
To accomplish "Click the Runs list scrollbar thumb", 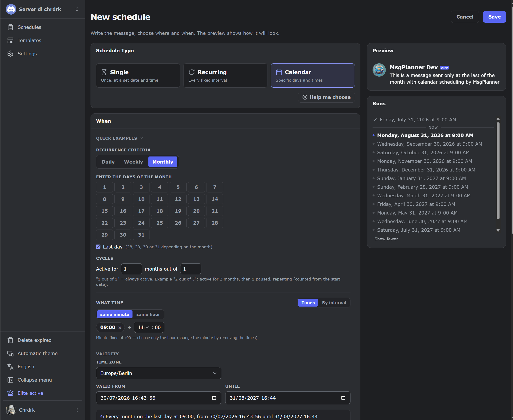I will [498, 171].
